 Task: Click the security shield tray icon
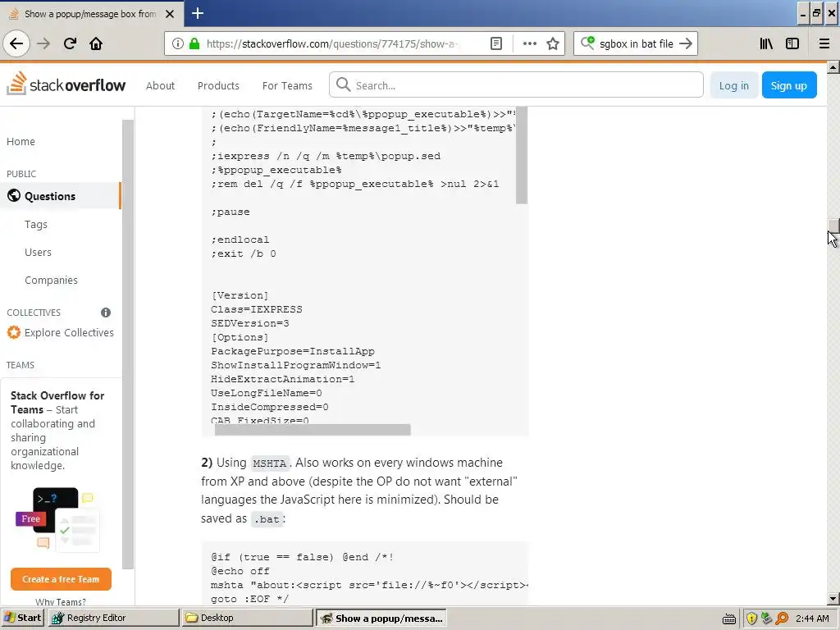[751, 619]
